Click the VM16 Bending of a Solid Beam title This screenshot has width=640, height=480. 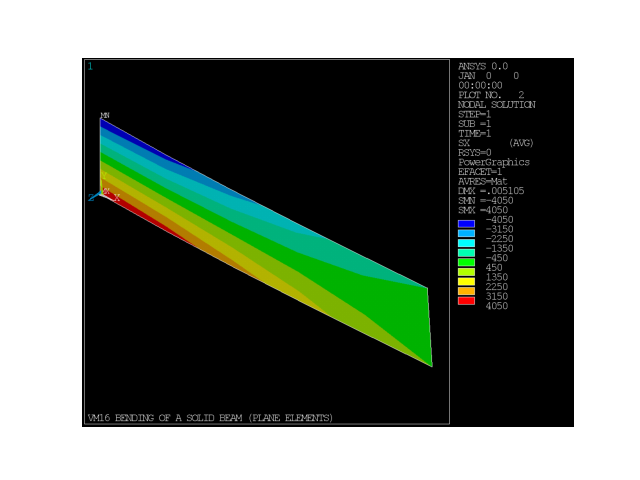click(210, 417)
